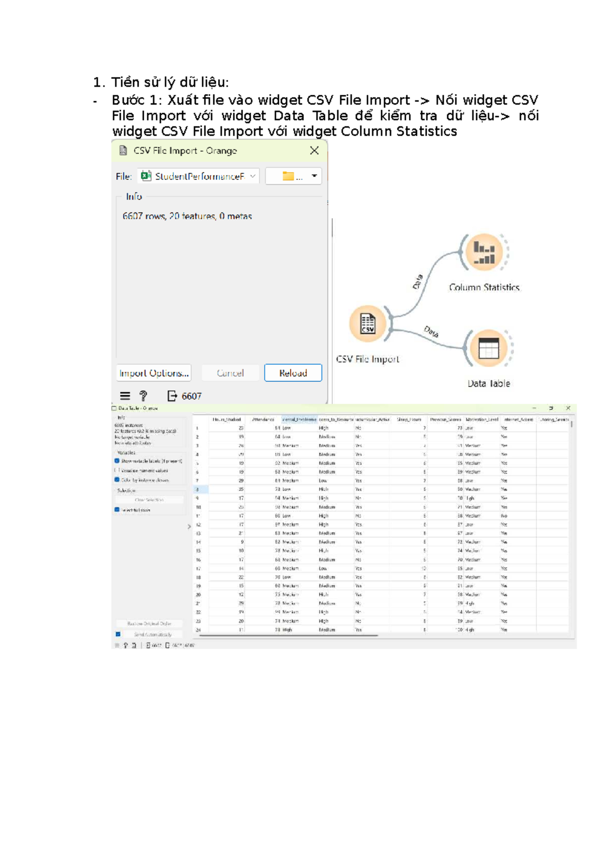614x868 pixels.
Task: Sort by Tutoring_Sessions column header
Action: 554,419
